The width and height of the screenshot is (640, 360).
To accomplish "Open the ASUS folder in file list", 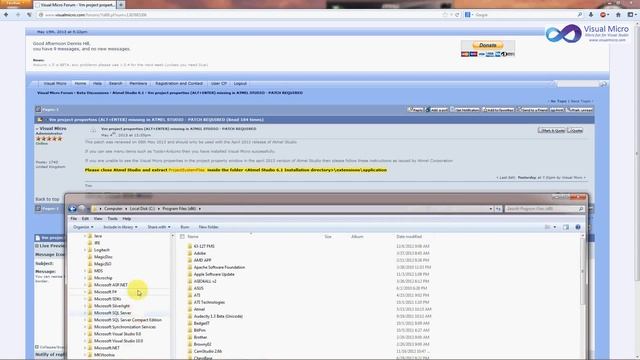I will tap(198, 288).
